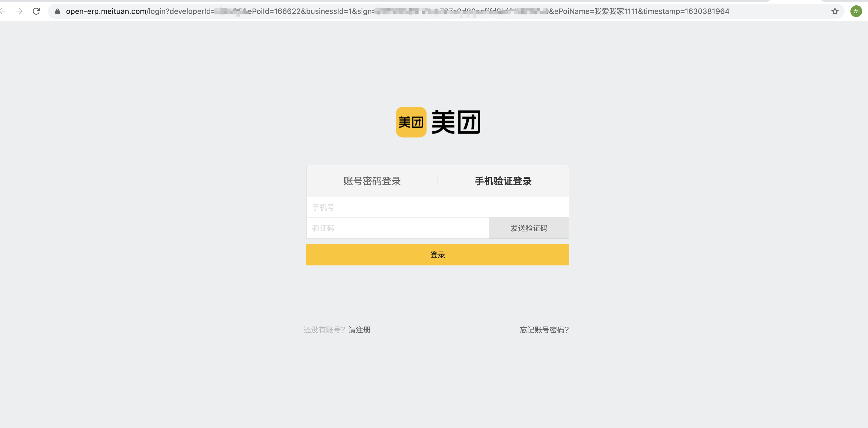Image resolution: width=868 pixels, height=428 pixels.
Task: Click the browser back arrow
Action: (3, 11)
